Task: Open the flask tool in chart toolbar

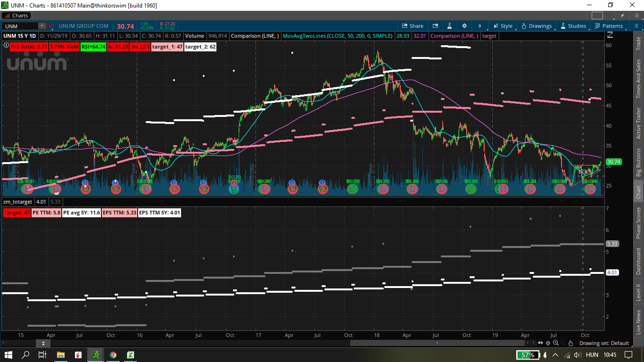Action: point(450,26)
